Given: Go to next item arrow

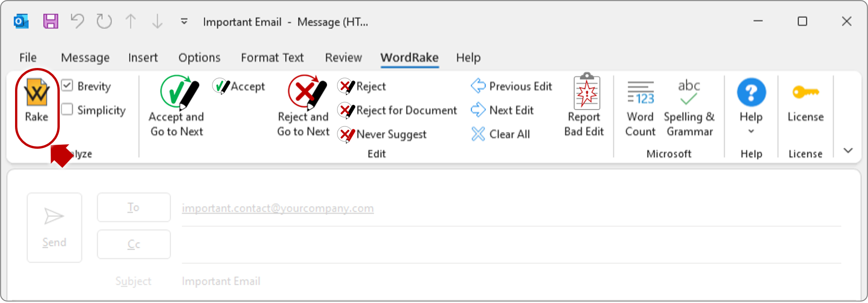Looking at the screenshot, I should coord(157,21).
